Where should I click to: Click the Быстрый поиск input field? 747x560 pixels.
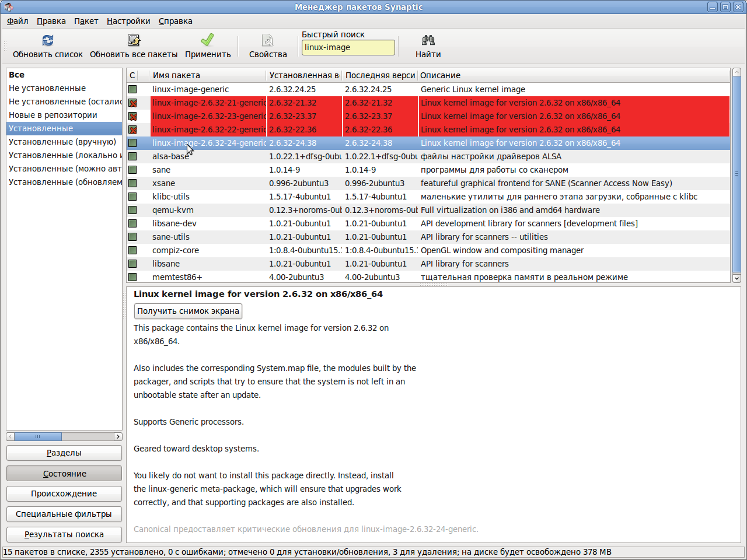pyautogui.click(x=348, y=47)
